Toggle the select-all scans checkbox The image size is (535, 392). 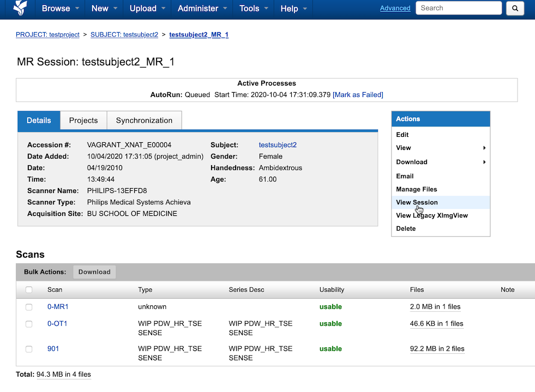pos(29,290)
